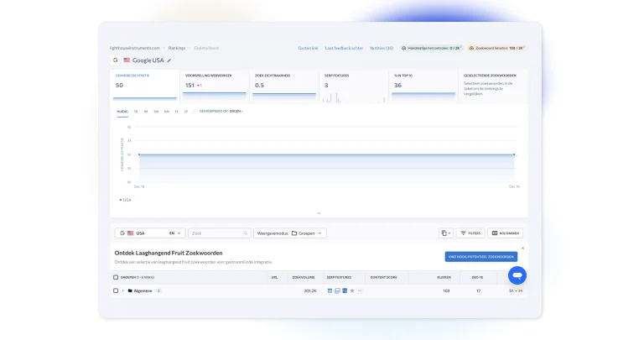Screen dimensions: 644x340
Task: Sort by the Klikken column header
Action: click(444, 277)
